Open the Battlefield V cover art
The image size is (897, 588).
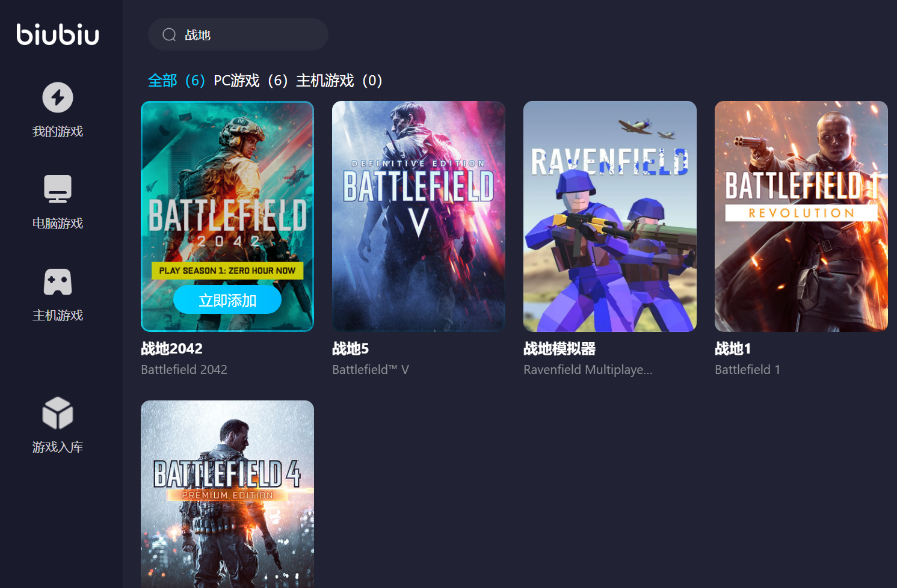(418, 216)
